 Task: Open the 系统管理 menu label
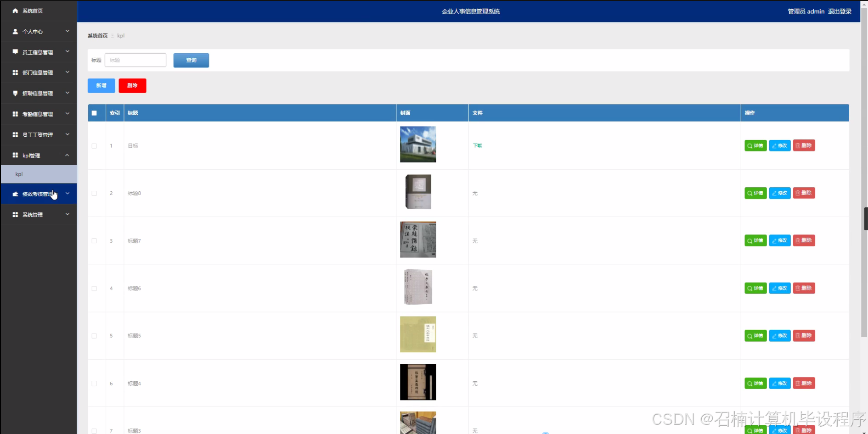[33, 215]
